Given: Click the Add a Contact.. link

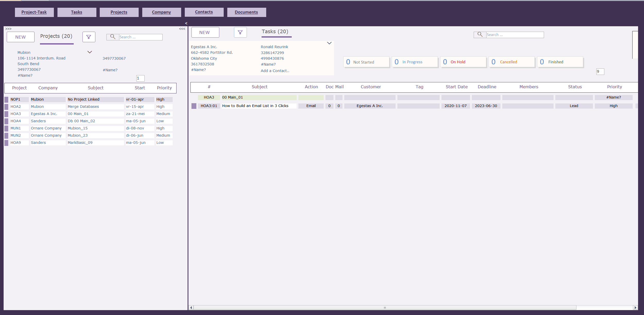Looking at the screenshot, I should tap(275, 71).
